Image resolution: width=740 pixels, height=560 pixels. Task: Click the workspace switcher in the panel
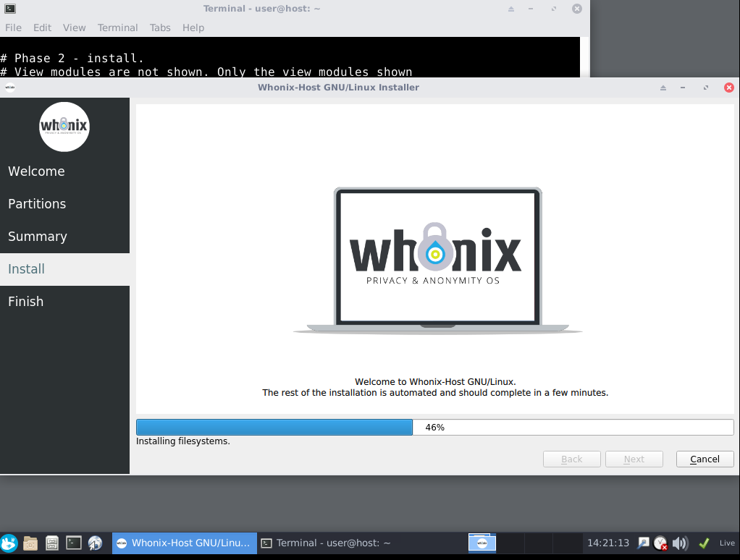point(482,543)
